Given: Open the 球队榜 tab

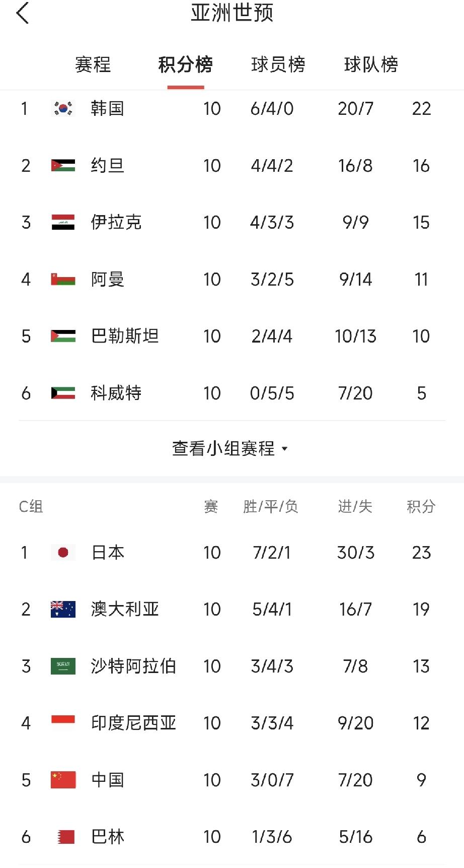Looking at the screenshot, I should [x=371, y=64].
